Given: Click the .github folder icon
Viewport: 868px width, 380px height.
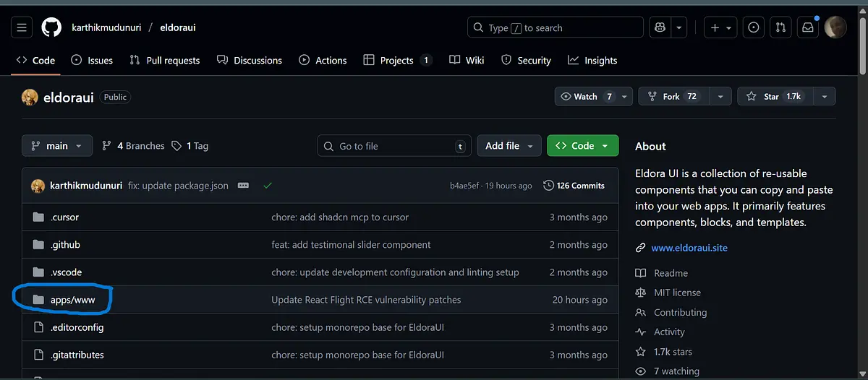Looking at the screenshot, I should 39,244.
